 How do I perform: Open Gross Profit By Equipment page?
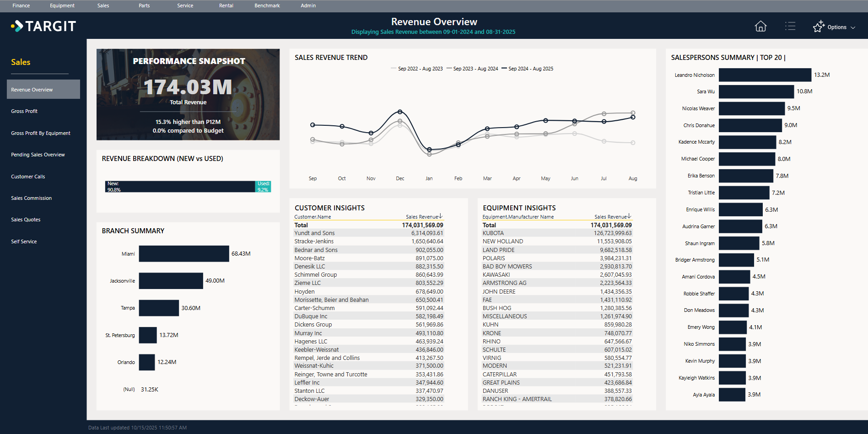(40, 133)
